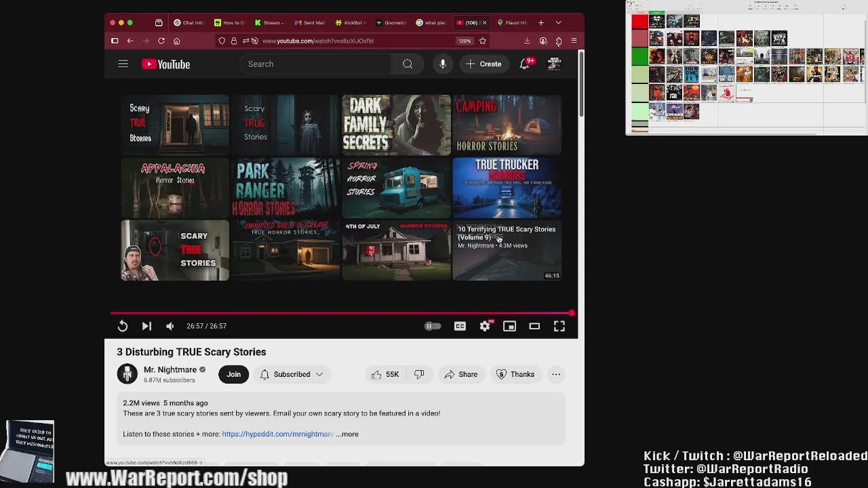
Task: Open the Camping Horror Stories thumbnail
Action: (x=507, y=125)
